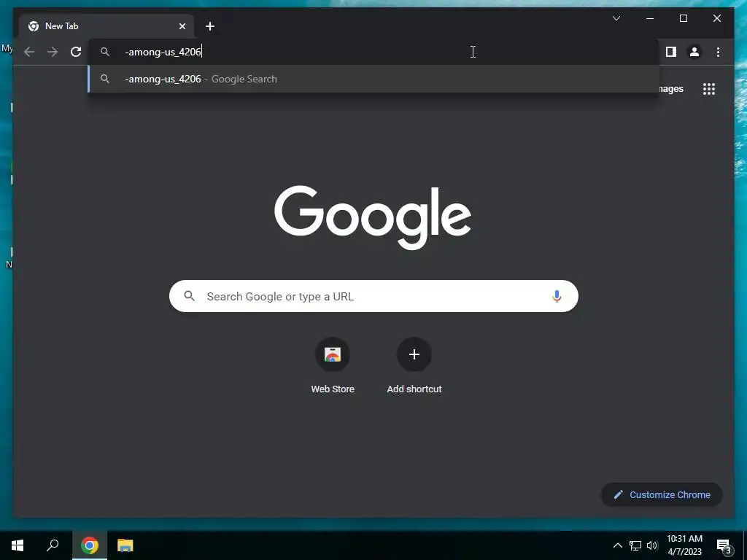Click the Search Google or type a URL box
The image size is (747, 560).
point(374,296)
